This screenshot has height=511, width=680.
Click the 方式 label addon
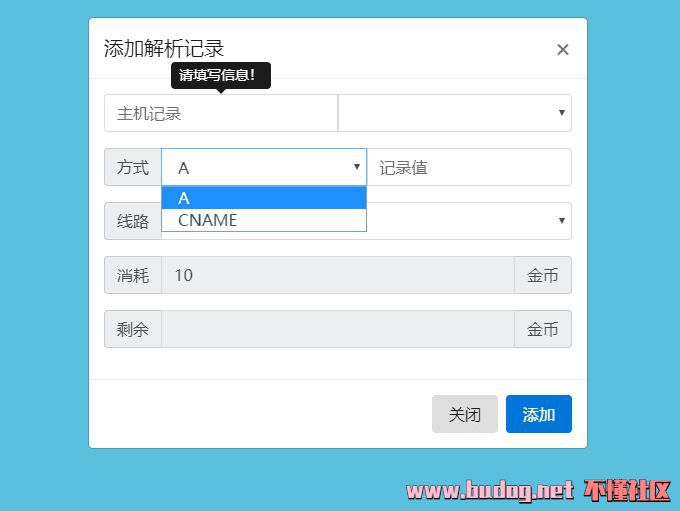pyautogui.click(x=133, y=167)
